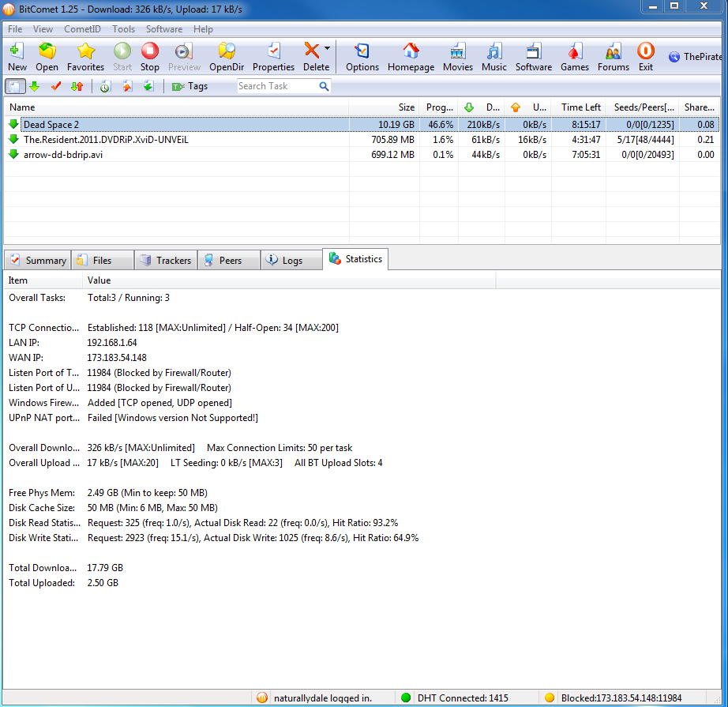This screenshot has width=728, height=707.
Task: Click the scheduler clock filter icon
Action: click(105, 86)
